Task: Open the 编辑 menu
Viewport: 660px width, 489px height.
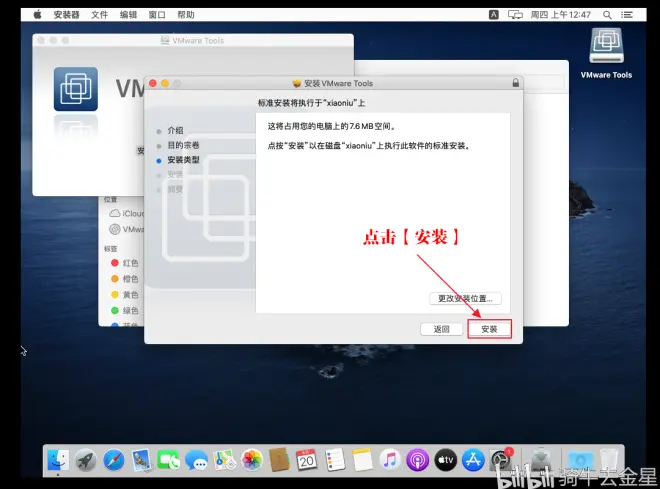Action: (128, 15)
